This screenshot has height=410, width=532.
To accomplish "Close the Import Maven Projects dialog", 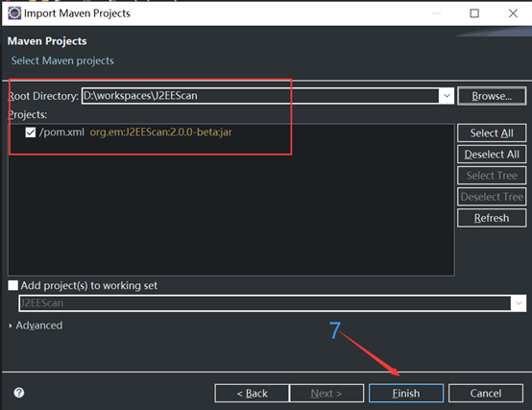I will (513, 13).
